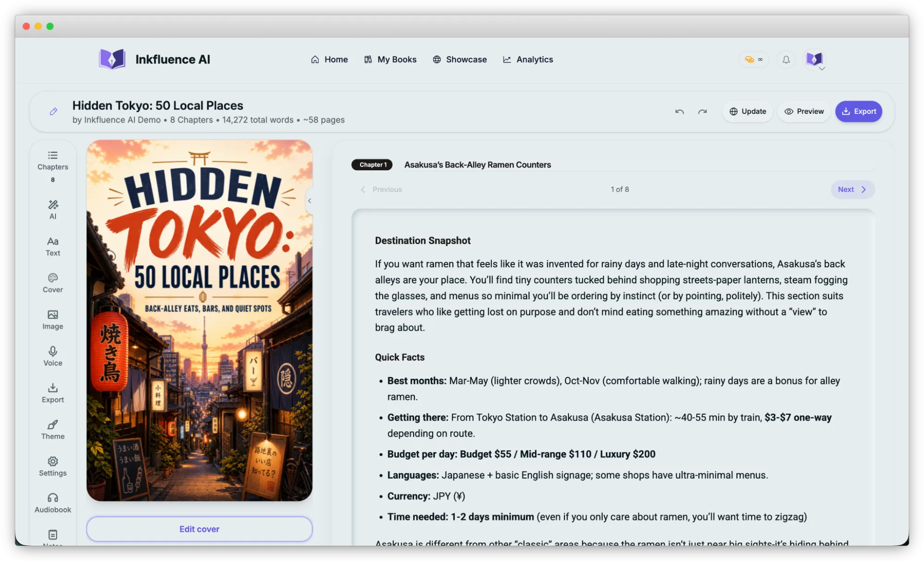Click the book title Hidden Tokyo: 50 Local Places
The image size is (924, 561).
pyautogui.click(x=158, y=105)
